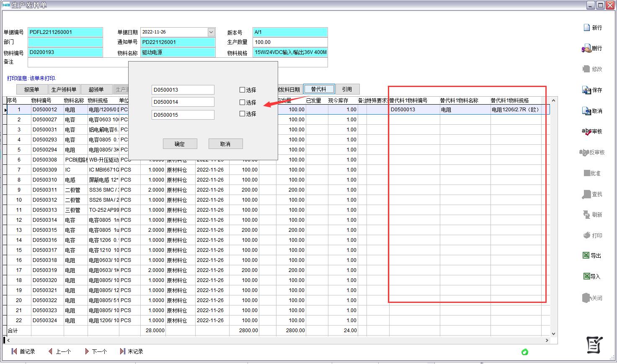The height and width of the screenshot is (364, 617).
Task: Check the 选择 box for D0500013
Action: click(x=242, y=90)
